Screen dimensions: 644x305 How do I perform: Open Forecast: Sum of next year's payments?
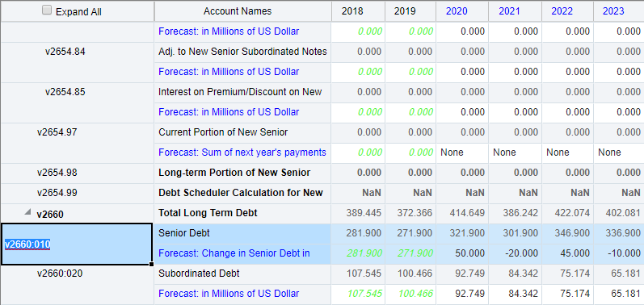tap(242, 152)
